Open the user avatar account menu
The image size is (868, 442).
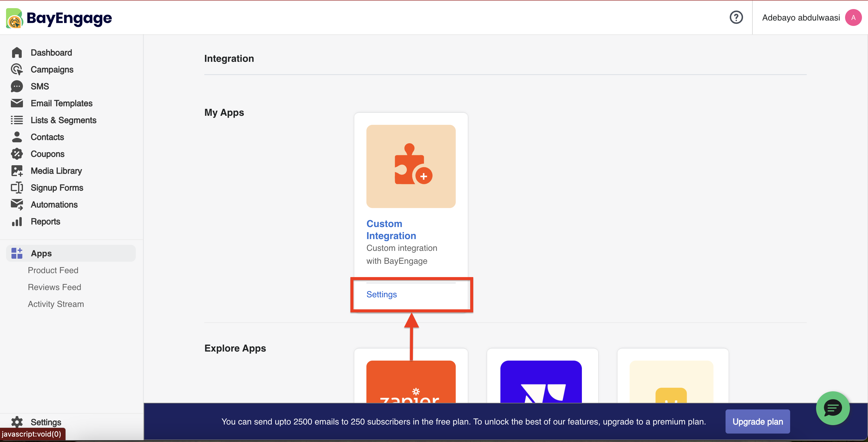pos(853,17)
